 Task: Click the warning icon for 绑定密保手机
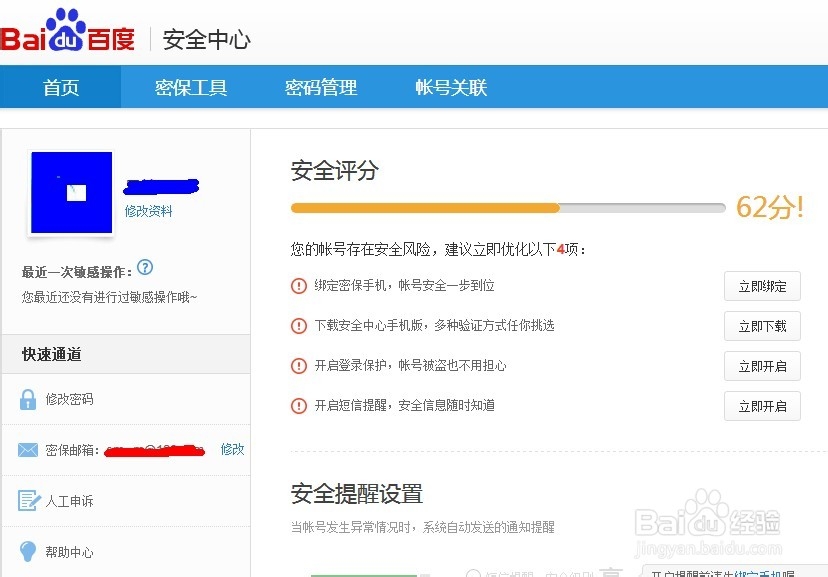click(299, 286)
